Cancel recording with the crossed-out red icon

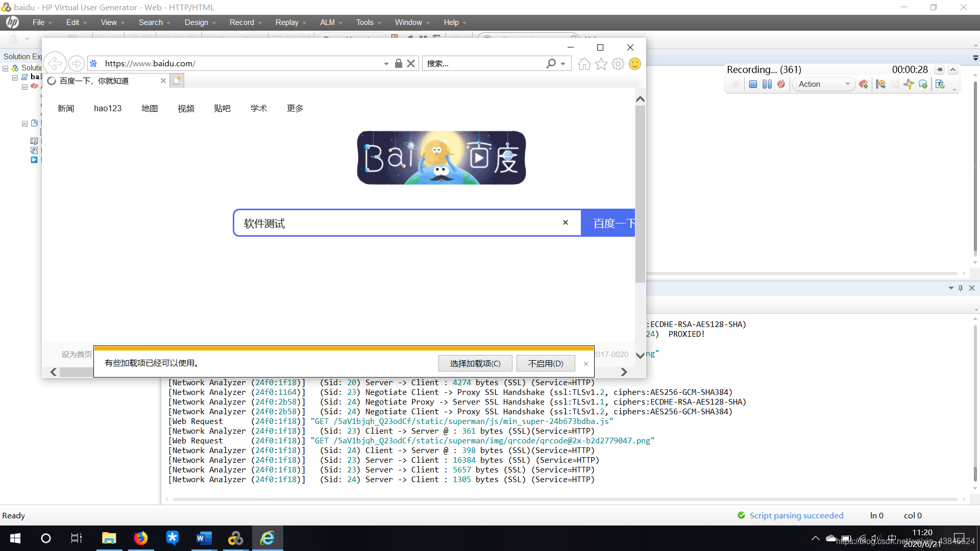pyautogui.click(x=781, y=84)
